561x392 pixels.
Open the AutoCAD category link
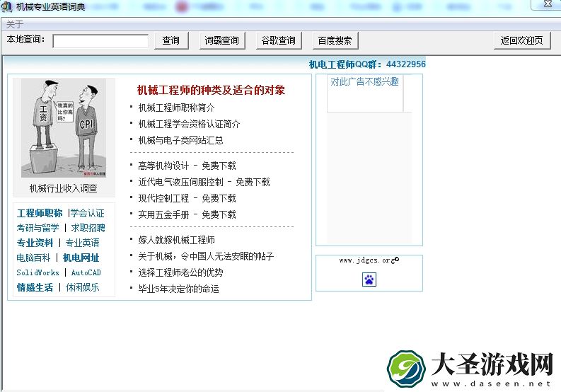(x=86, y=273)
